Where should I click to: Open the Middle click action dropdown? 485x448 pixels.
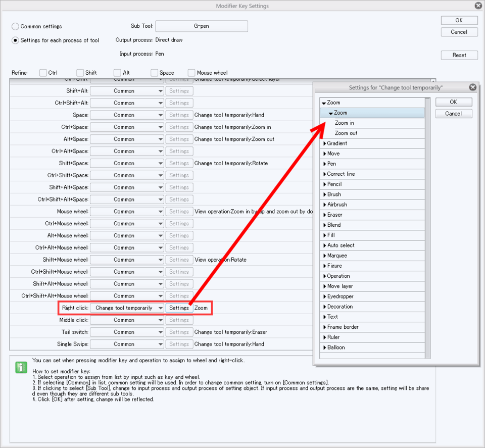127,320
